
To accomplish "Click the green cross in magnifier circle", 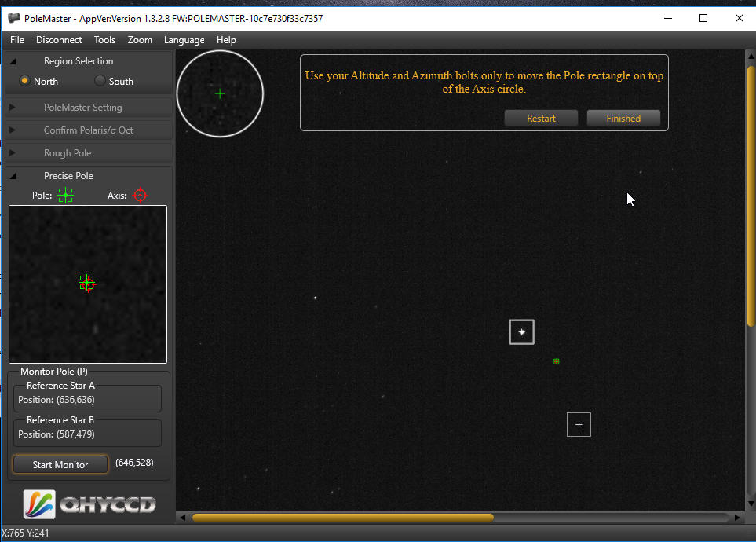I will (x=220, y=93).
